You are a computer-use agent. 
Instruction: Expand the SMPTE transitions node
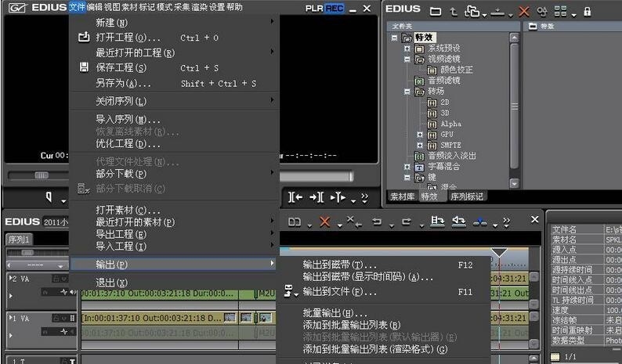coord(420,145)
